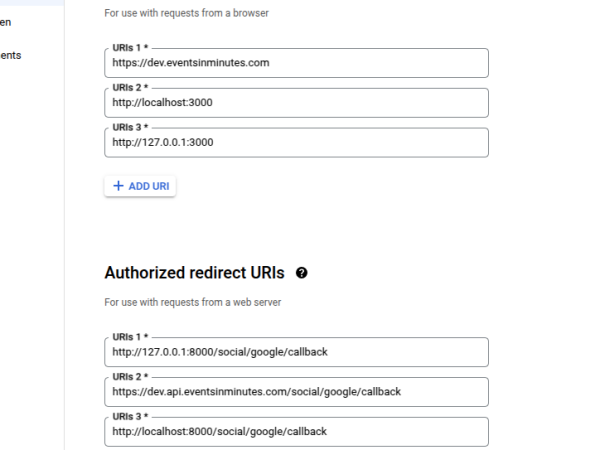Edit the dev.api.eventsinminutes.com callback redirect field

296,392
